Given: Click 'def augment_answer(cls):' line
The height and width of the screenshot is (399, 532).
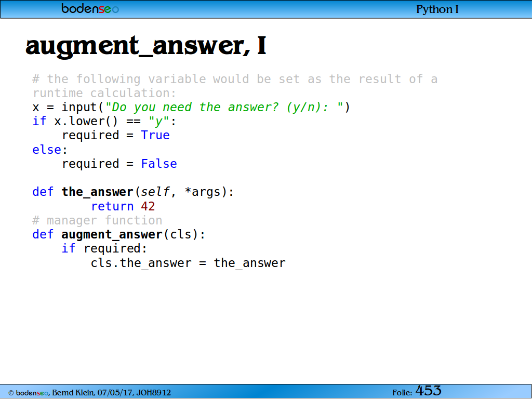Looking at the screenshot, I should (119, 234).
